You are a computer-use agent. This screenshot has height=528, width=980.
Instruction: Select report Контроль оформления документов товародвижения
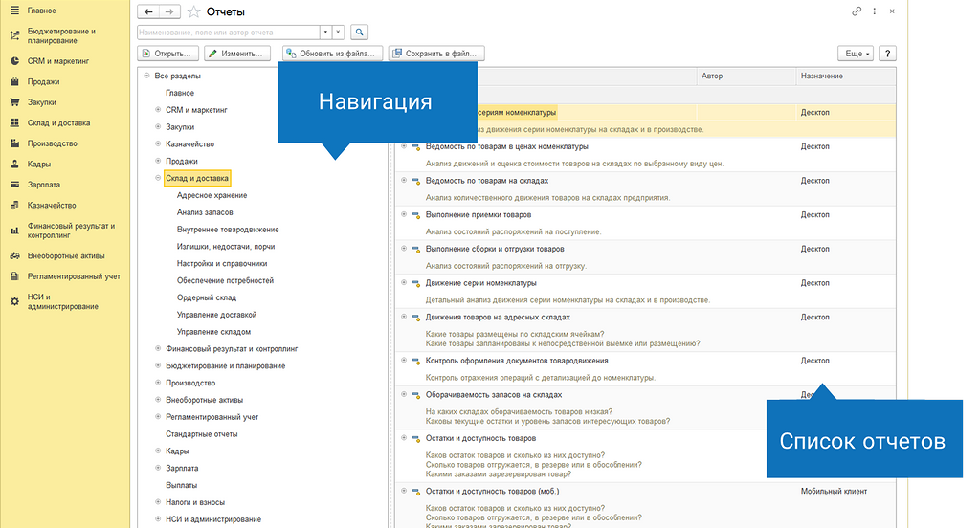point(517,362)
